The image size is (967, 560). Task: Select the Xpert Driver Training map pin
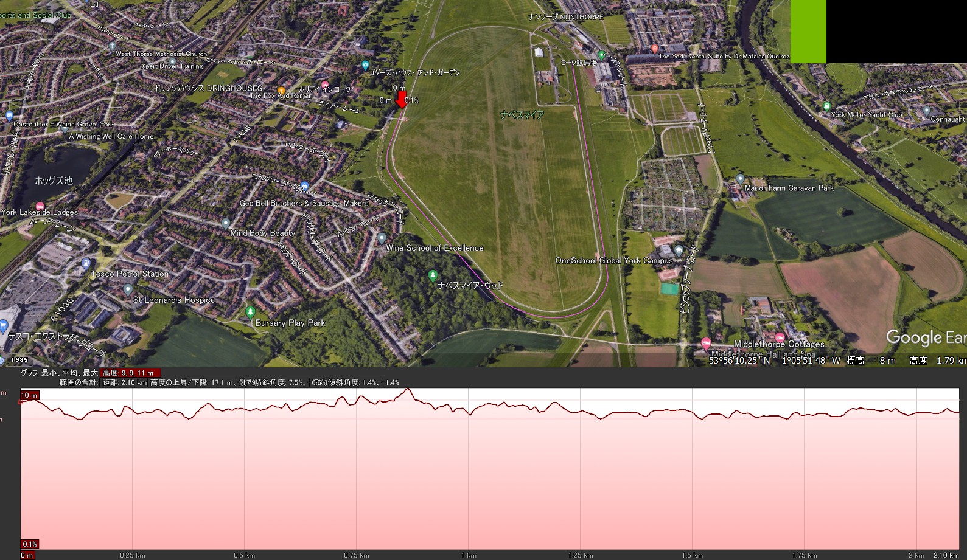(173, 61)
